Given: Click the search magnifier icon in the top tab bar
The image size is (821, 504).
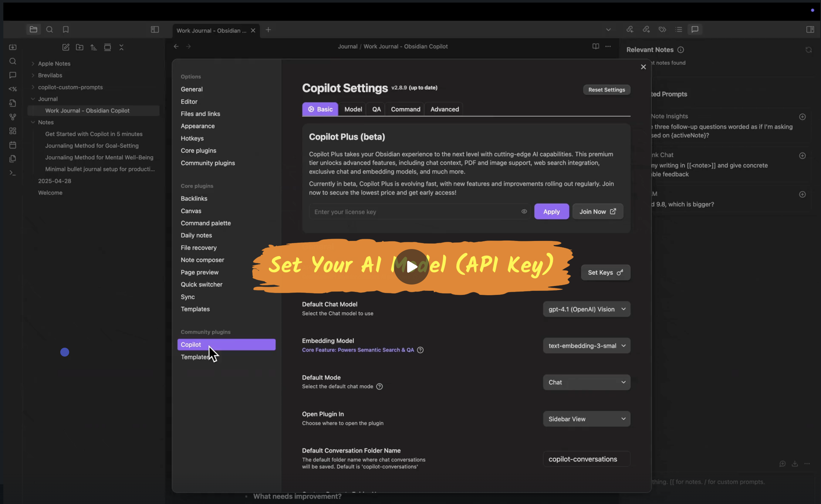Looking at the screenshot, I should pos(50,30).
